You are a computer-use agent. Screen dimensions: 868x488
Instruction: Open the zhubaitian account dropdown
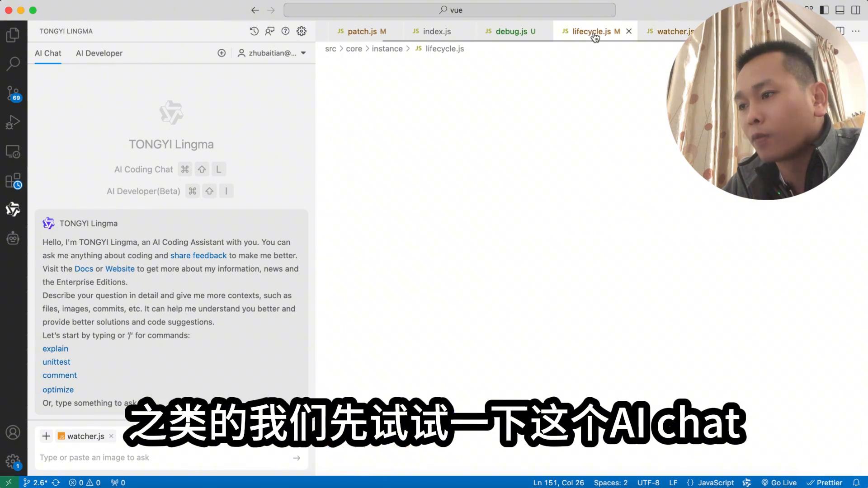(271, 53)
